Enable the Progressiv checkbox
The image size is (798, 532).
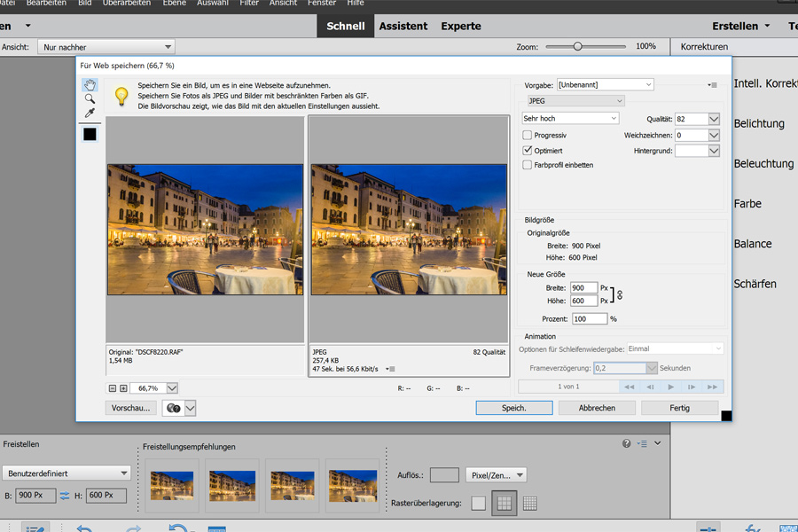(528, 136)
